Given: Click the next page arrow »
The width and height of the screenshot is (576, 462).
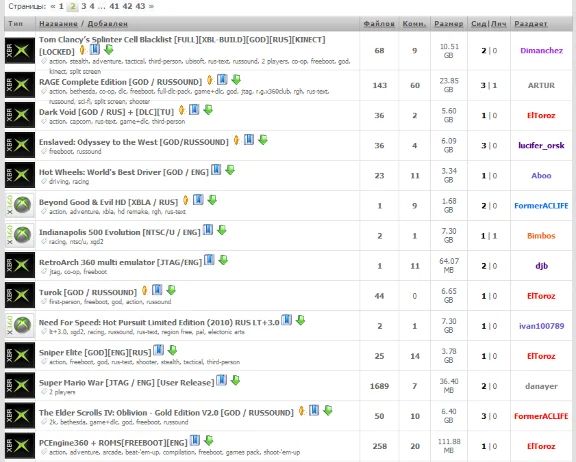Looking at the screenshot, I should click(x=151, y=6).
